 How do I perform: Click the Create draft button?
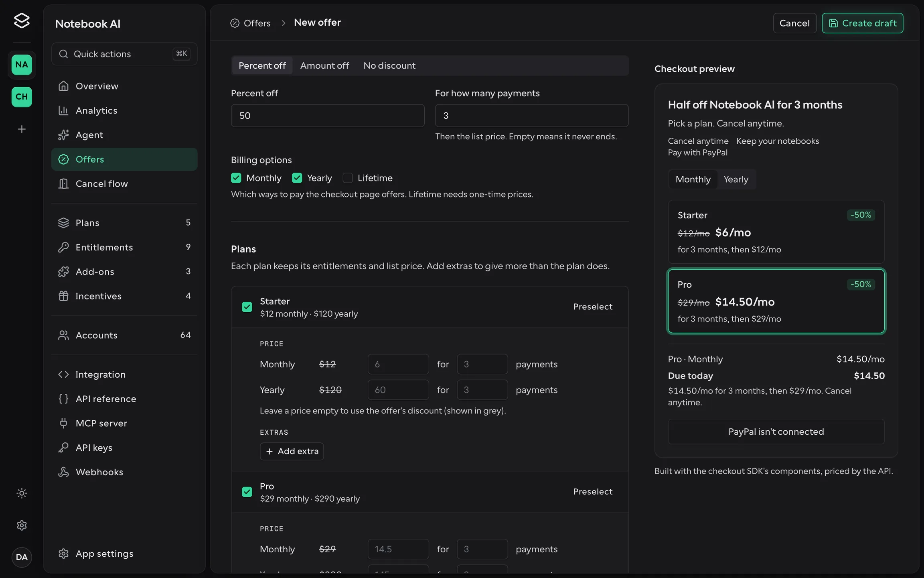(862, 23)
